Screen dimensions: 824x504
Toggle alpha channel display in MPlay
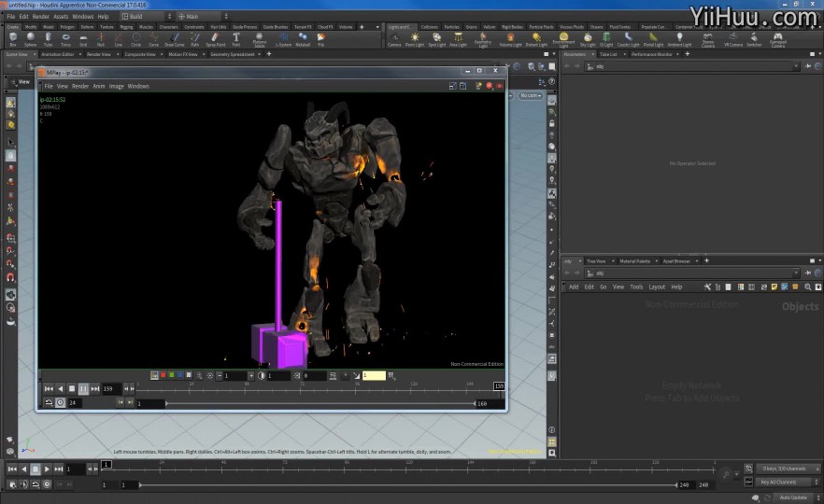189,375
